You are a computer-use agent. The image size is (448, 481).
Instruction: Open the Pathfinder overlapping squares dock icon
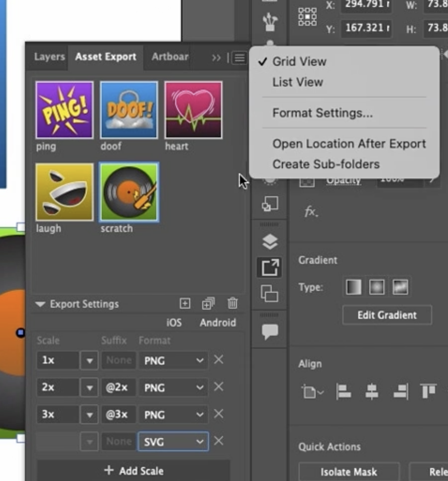pyautogui.click(x=270, y=204)
